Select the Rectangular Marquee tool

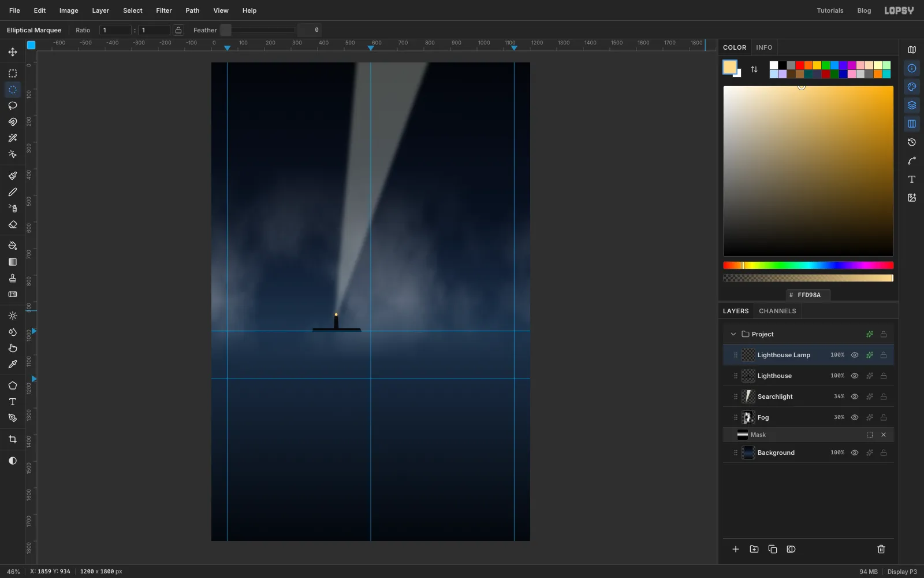[x=13, y=73]
